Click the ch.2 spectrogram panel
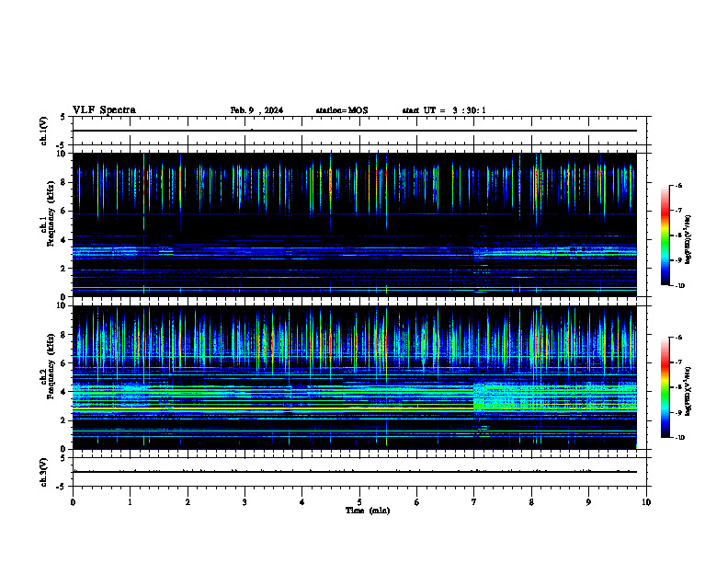 [355, 377]
